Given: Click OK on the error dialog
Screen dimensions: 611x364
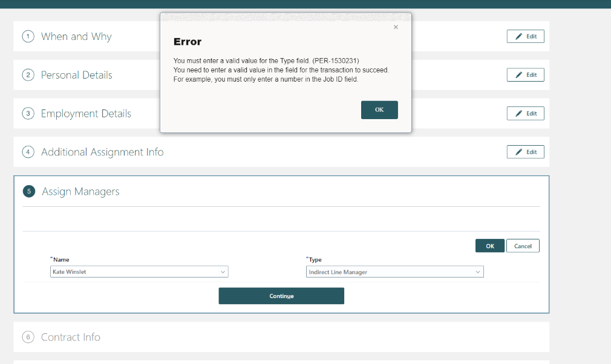Looking at the screenshot, I should pyautogui.click(x=379, y=109).
